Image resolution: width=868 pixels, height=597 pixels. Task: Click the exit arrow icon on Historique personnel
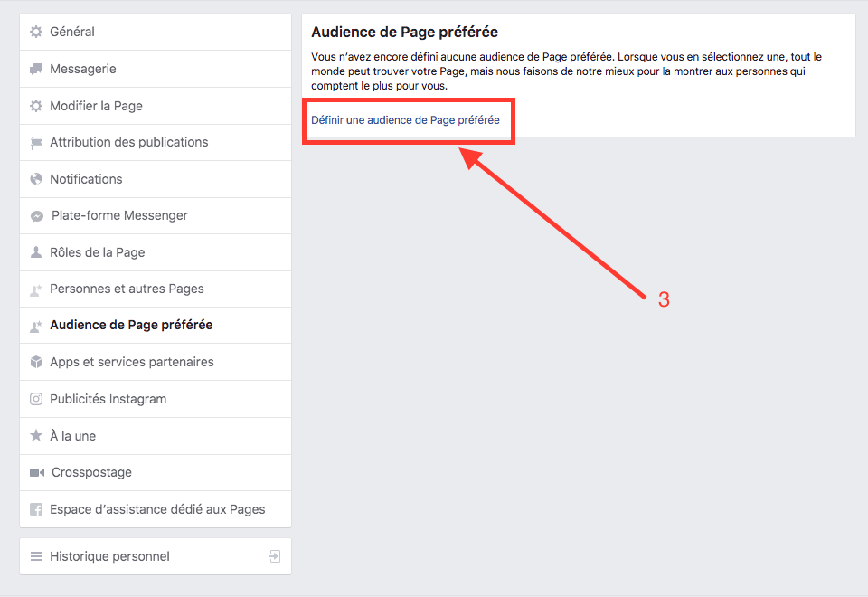point(275,556)
